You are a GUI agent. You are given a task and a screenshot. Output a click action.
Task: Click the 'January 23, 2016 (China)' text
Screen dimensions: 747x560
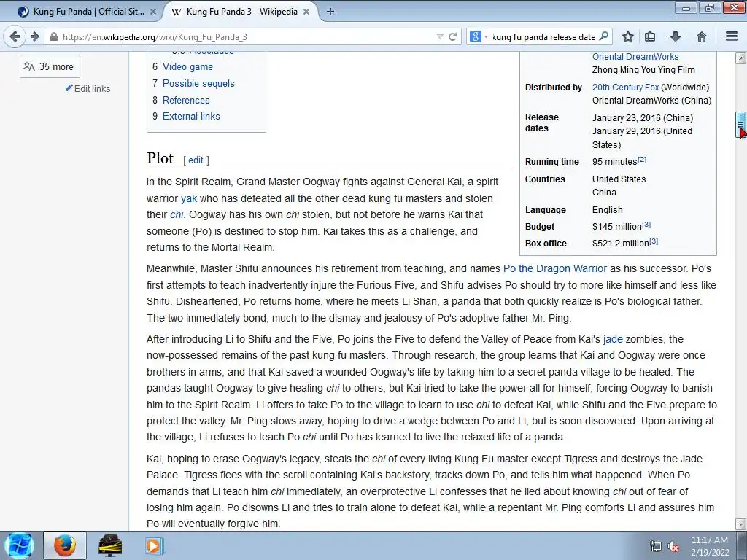(x=642, y=117)
